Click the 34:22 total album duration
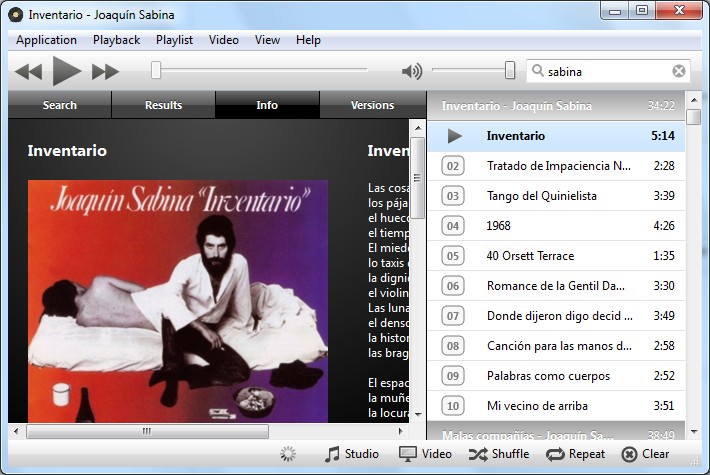Screen dimensions: 710x475 [x=661, y=106]
